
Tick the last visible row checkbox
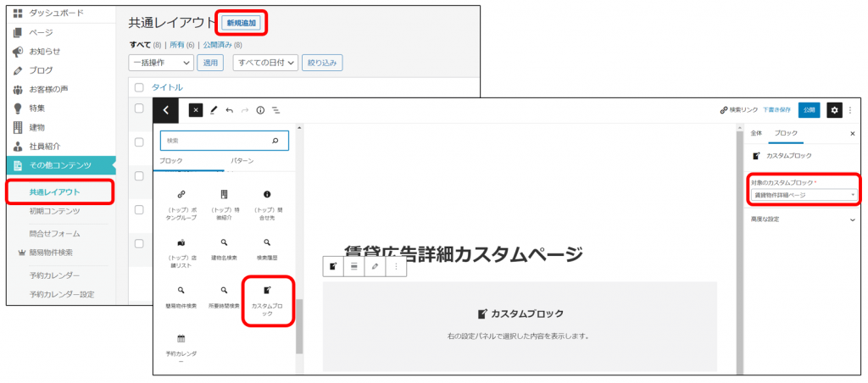(139, 243)
